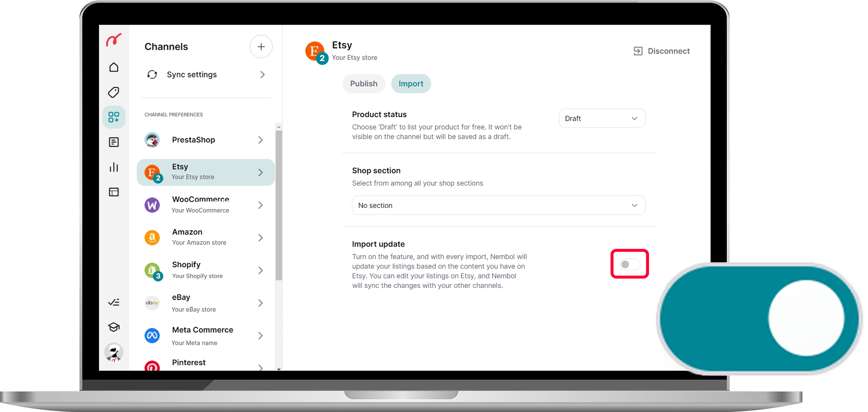Click 'CHANNEL PREFERENCES' label
This screenshot has width=868, height=412.
coord(174,115)
